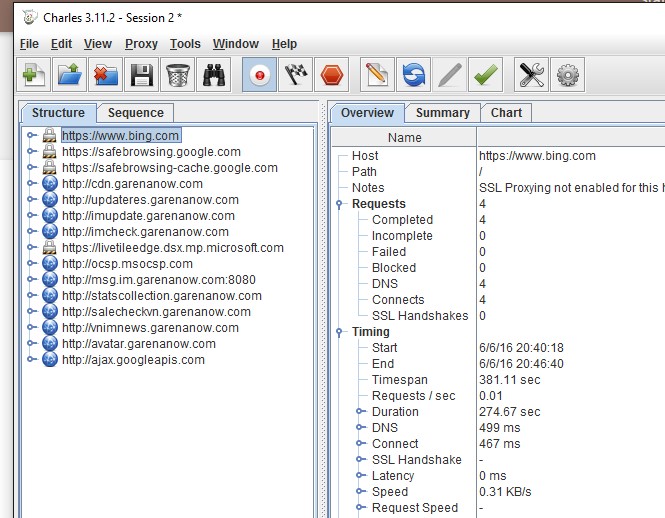Screen dimensions: 665x518
Task: Toggle throttling with the checkered flag icon
Action: (x=295, y=75)
